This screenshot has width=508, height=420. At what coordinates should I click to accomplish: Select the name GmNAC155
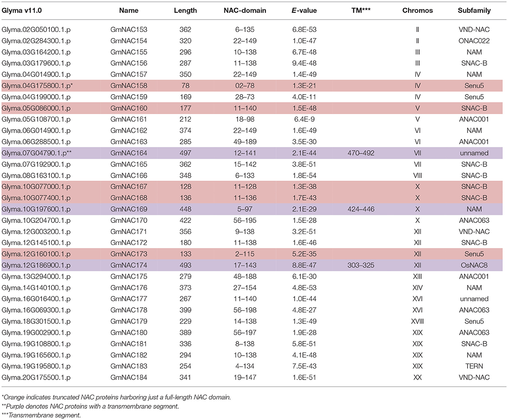[129, 52]
